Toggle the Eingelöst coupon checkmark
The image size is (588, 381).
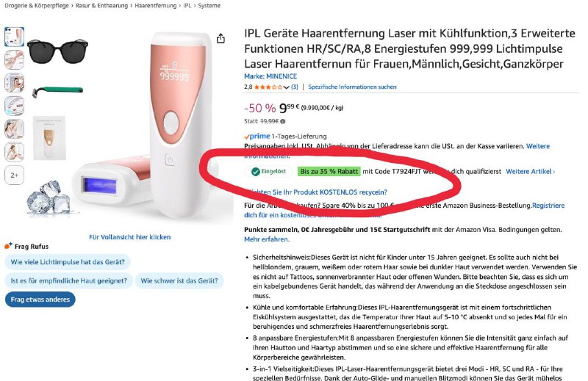point(256,172)
